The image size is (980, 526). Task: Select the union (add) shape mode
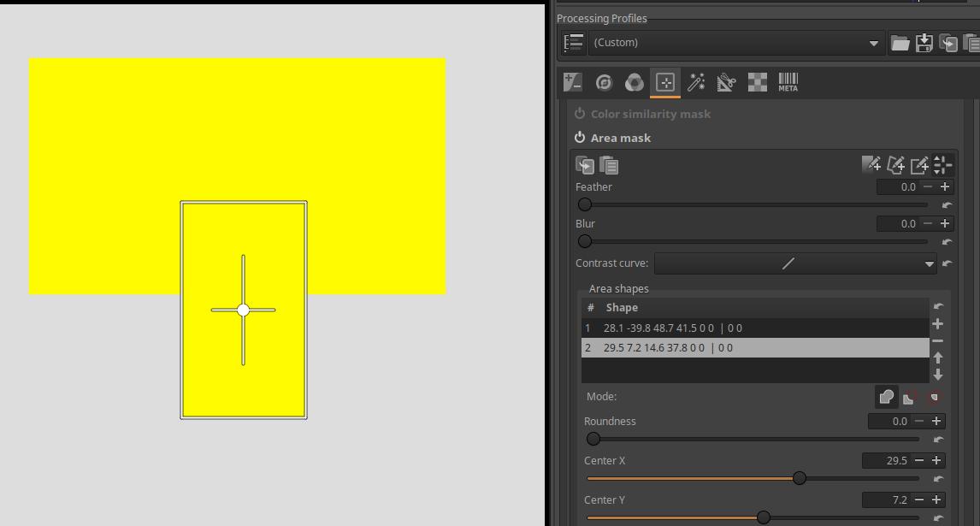click(x=887, y=397)
